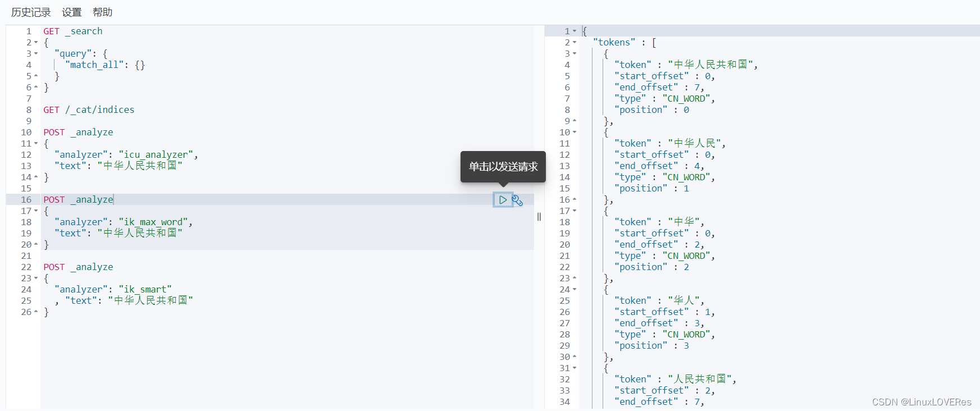Viewport: 980px width, 411px height.
Task: Click the 'GET _search' request line
Action: (x=73, y=31)
